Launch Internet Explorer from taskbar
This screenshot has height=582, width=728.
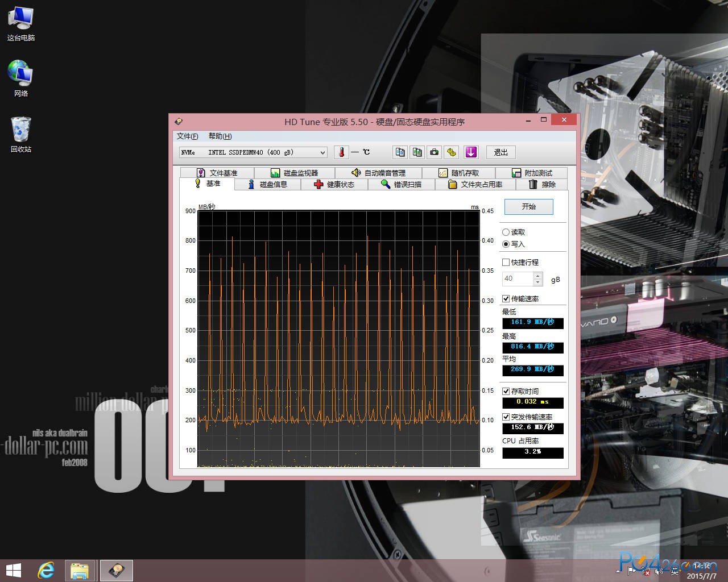point(46,570)
